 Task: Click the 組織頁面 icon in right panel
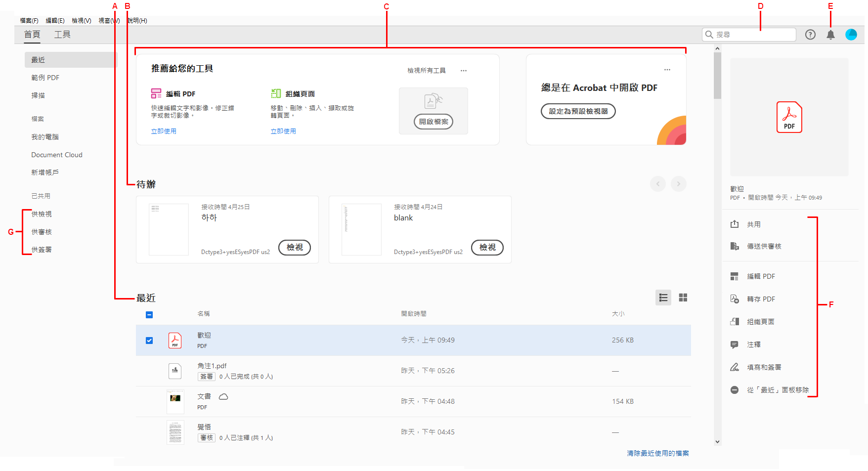click(735, 322)
